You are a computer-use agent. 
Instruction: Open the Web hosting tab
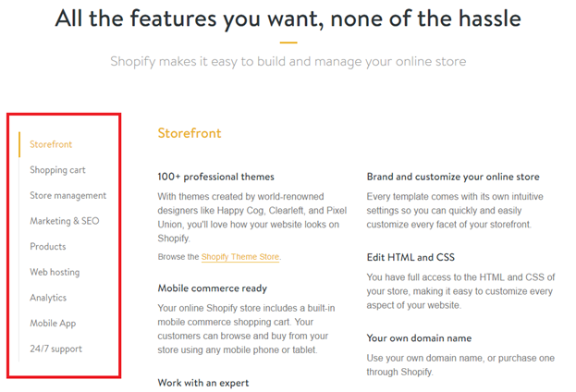[x=55, y=273]
